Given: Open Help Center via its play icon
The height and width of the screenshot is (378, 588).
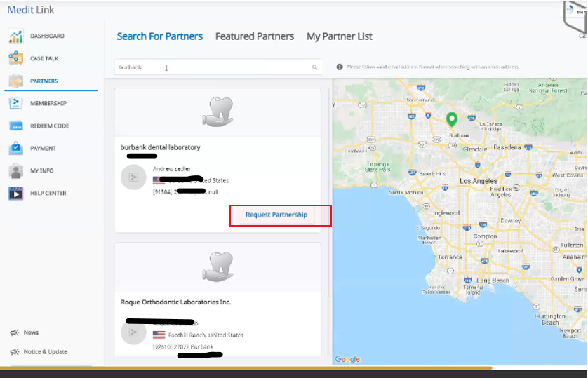Looking at the screenshot, I should click(x=15, y=194).
